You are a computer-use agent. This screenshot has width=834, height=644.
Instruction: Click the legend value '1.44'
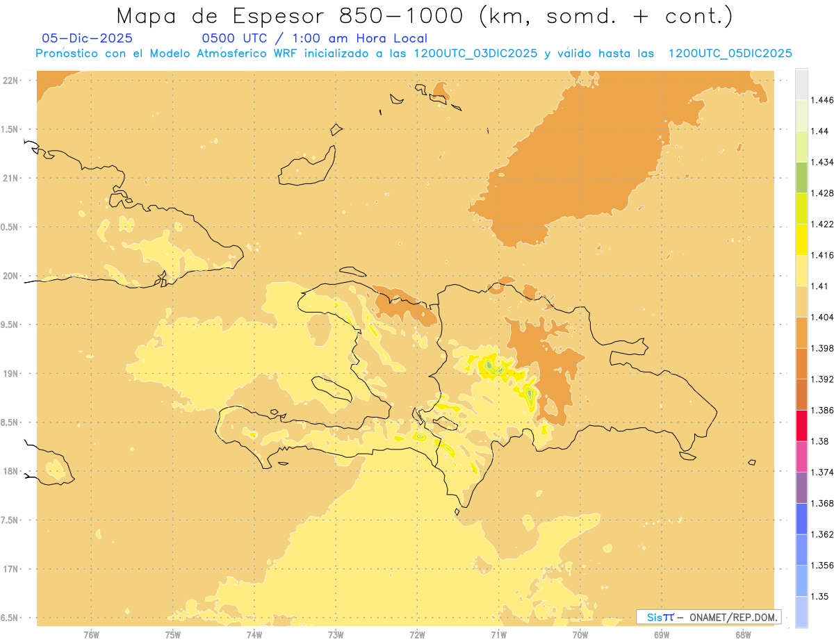[x=819, y=131]
